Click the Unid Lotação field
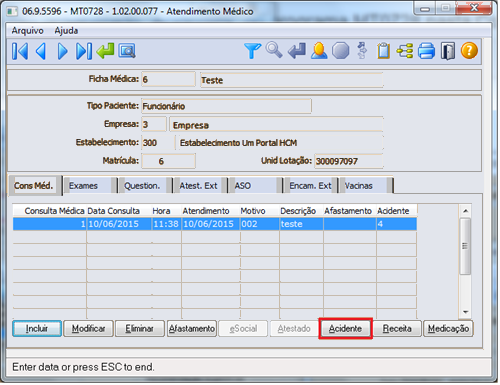Screen dimensions: 500x385 point(349,161)
